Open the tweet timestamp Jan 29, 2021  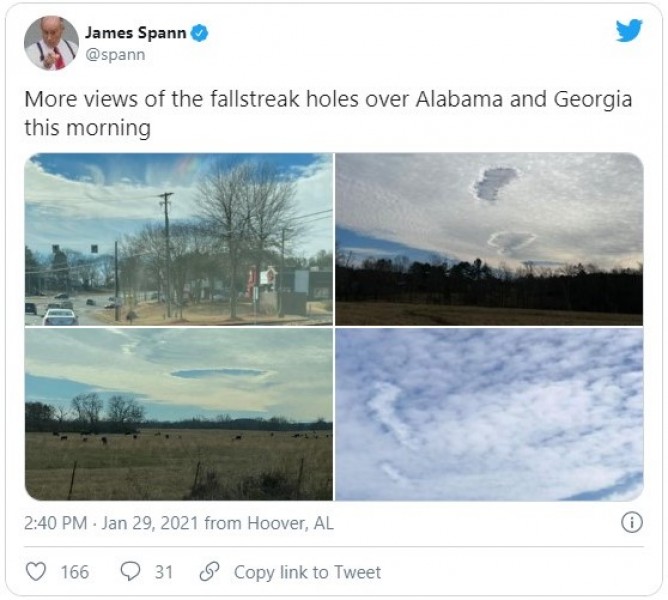pos(150,523)
